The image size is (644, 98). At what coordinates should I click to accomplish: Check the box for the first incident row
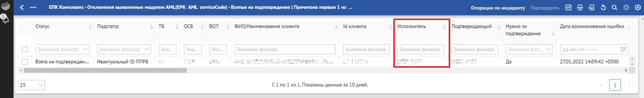point(25,62)
